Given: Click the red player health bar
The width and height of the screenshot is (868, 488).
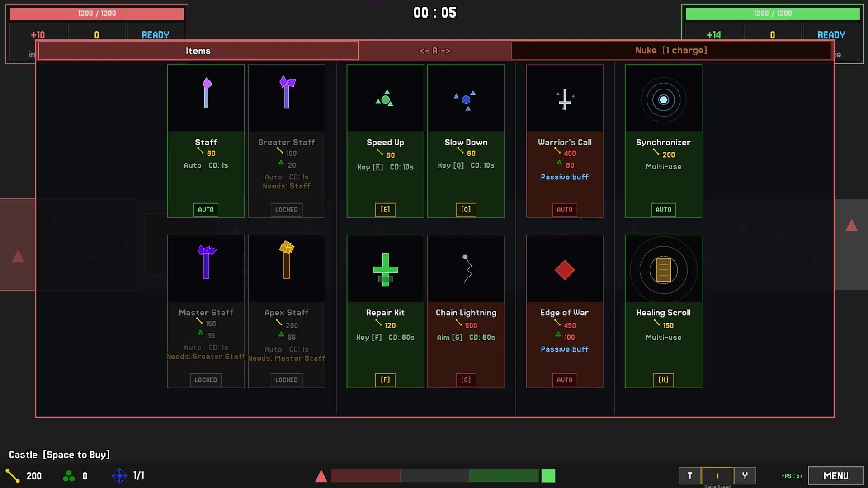Looking at the screenshot, I should tap(97, 14).
